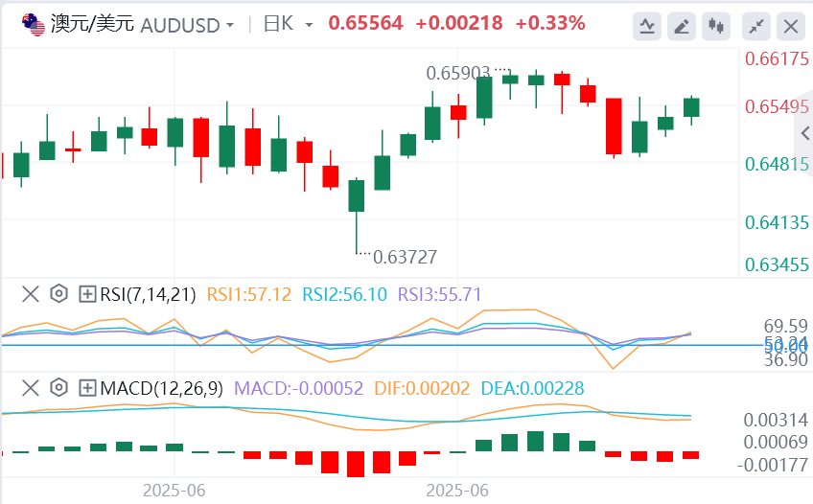Viewport: 813px width, 504px height.
Task: Remove the RSI indicator panel
Action: pyautogui.click(x=31, y=294)
